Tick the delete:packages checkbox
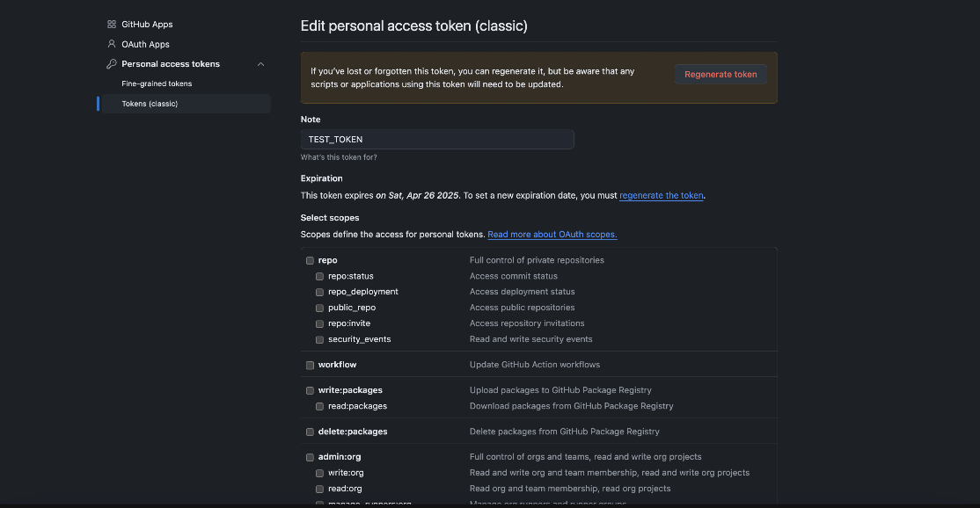 click(310, 432)
